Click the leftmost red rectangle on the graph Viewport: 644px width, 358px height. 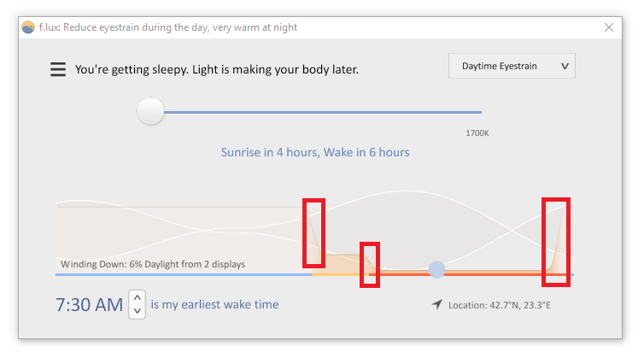pyautogui.click(x=313, y=233)
